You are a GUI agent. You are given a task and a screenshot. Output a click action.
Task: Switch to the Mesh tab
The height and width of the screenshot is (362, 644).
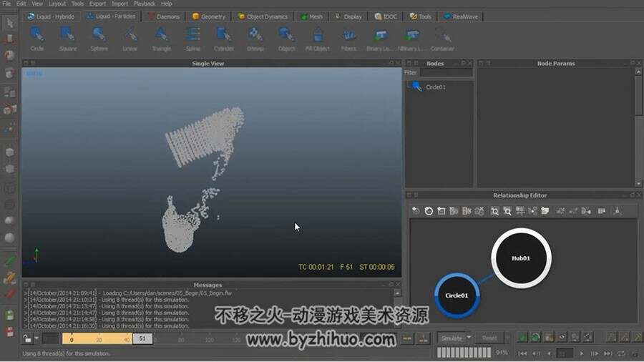pyautogui.click(x=311, y=16)
